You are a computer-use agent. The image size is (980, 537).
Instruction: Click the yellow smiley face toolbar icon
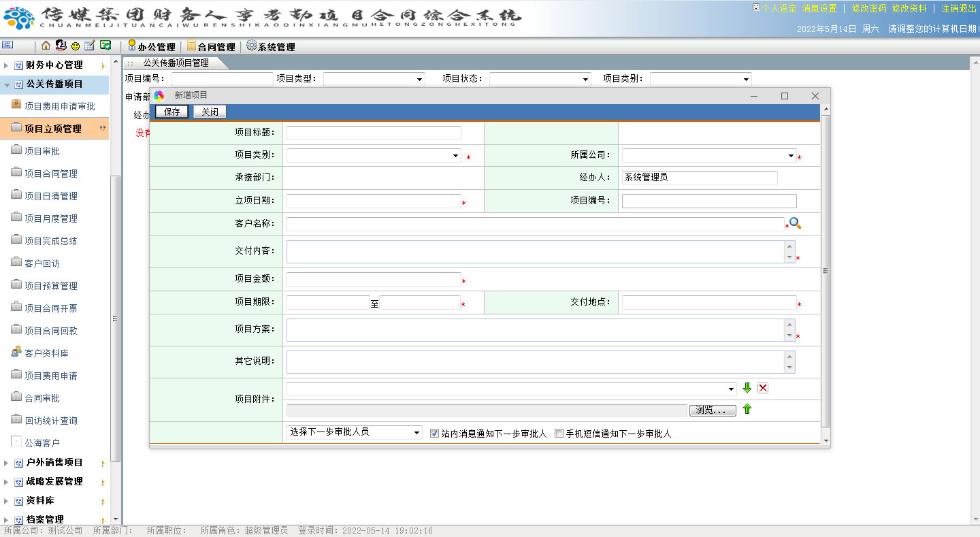75,46
